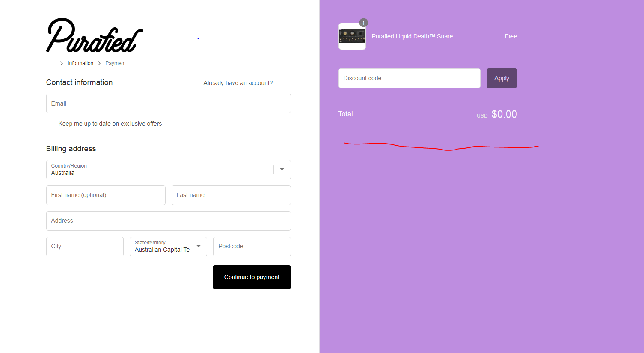Click the Billing address heading
The width and height of the screenshot is (644, 353).
click(71, 149)
